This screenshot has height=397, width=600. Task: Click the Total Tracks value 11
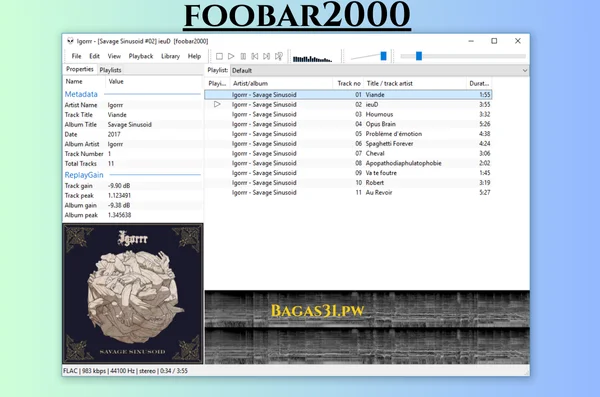pyautogui.click(x=111, y=163)
